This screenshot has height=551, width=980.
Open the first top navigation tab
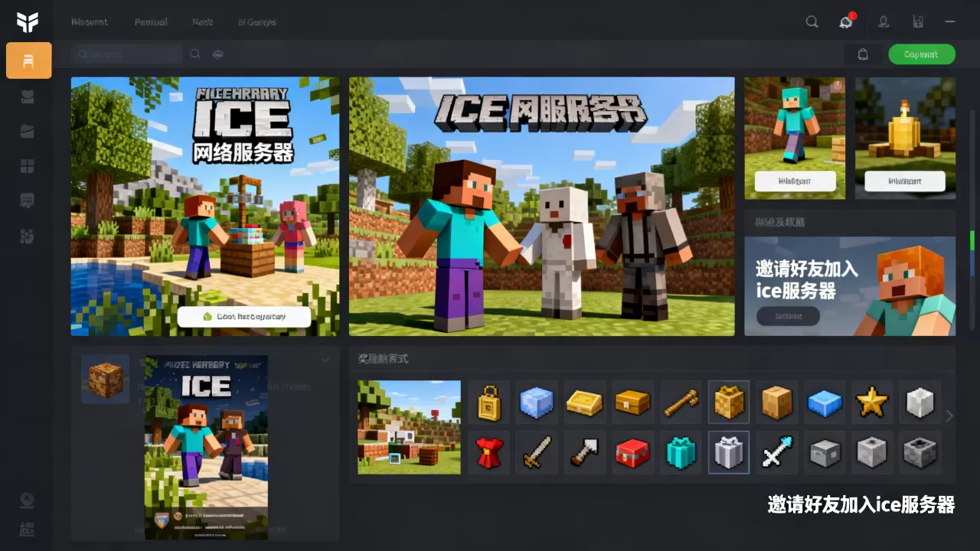click(89, 21)
